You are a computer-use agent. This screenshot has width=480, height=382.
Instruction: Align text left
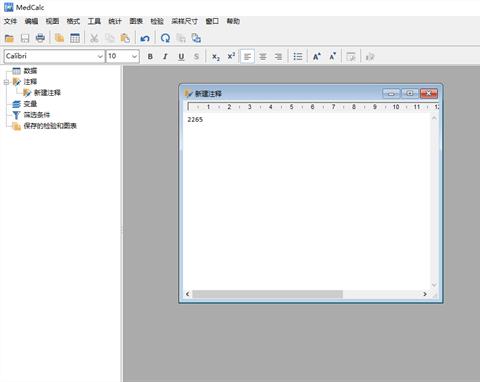247,57
